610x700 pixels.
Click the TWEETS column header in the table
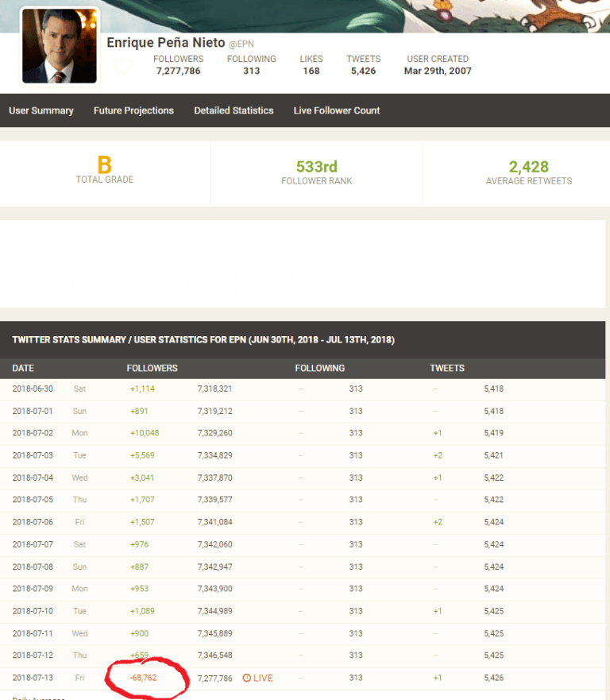click(x=447, y=368)
